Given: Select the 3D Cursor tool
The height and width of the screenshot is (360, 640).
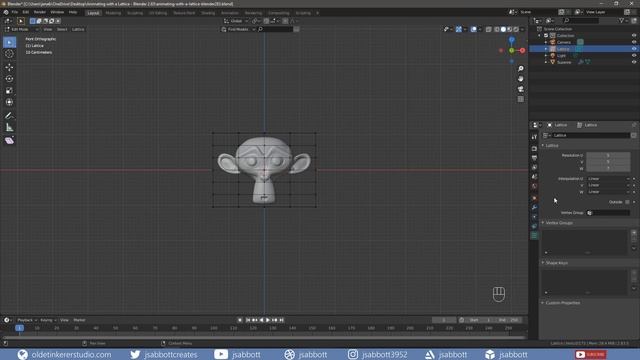Looking at the screenshot, I should click(x=9, y=54).
